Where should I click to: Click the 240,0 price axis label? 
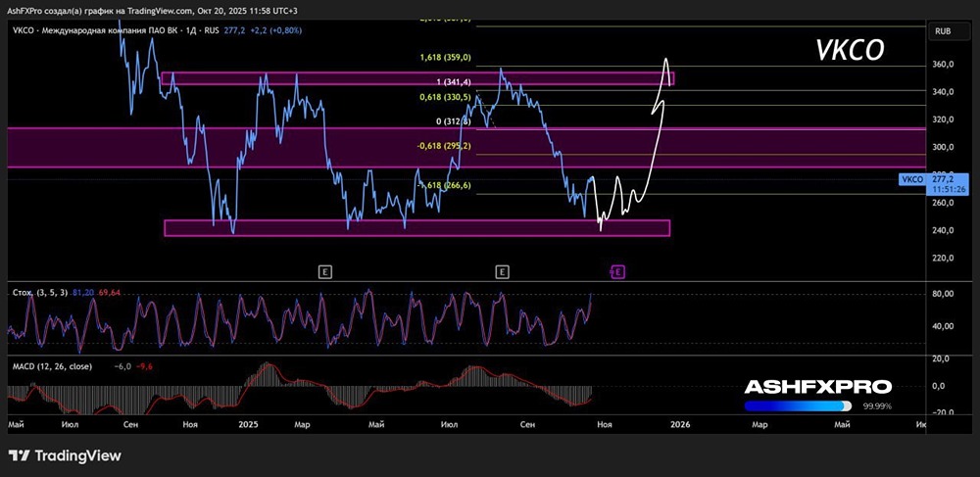tap(943, 230)
